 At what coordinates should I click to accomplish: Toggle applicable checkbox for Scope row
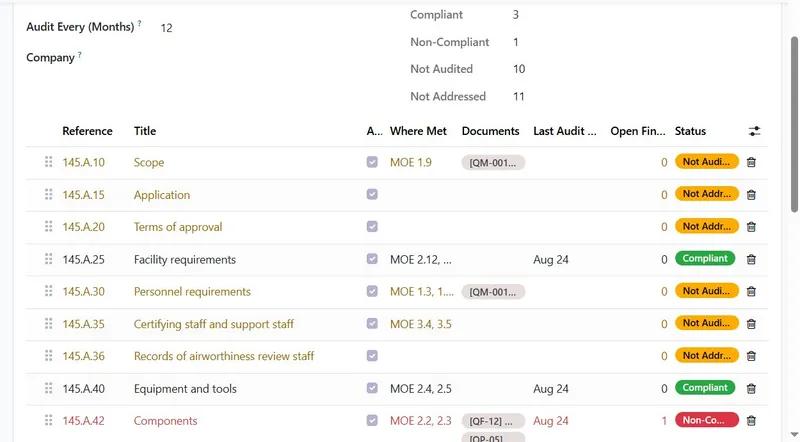pyautogui.click(x=372, y=162)
